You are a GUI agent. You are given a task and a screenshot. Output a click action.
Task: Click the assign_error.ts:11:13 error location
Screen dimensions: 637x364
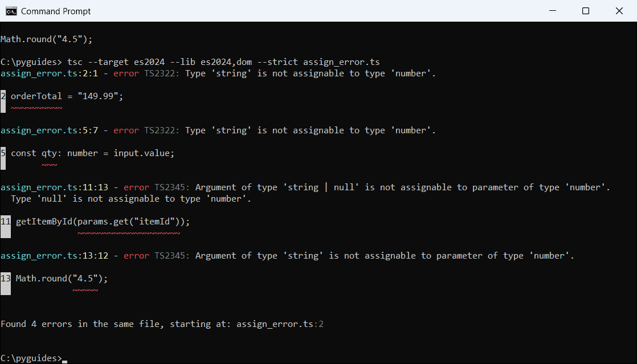click(55, 187)
